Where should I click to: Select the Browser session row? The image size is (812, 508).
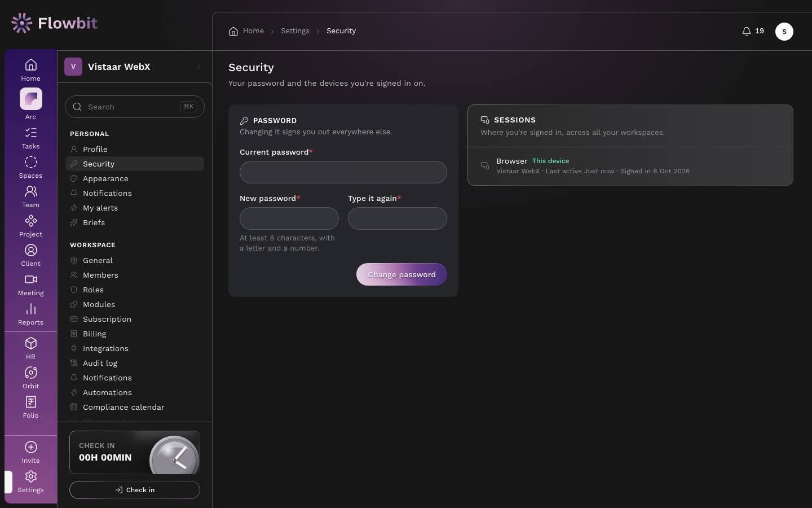click(x=630, y=166)
